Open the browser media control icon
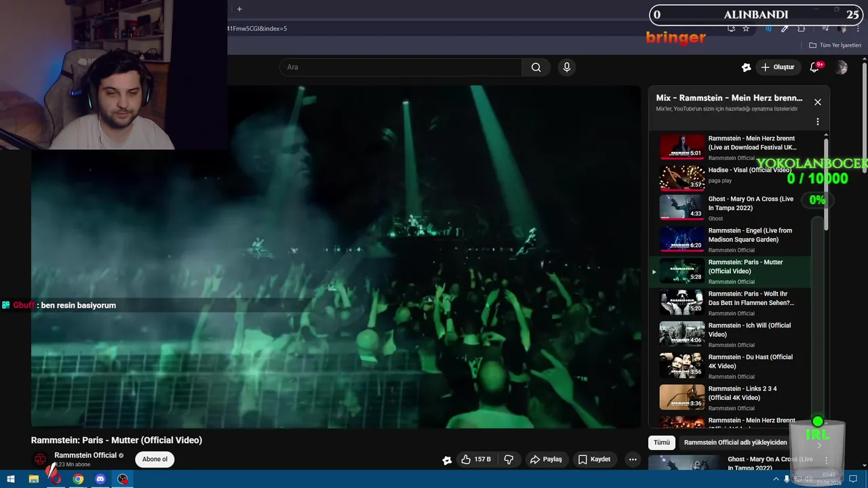 coord(825,28)
